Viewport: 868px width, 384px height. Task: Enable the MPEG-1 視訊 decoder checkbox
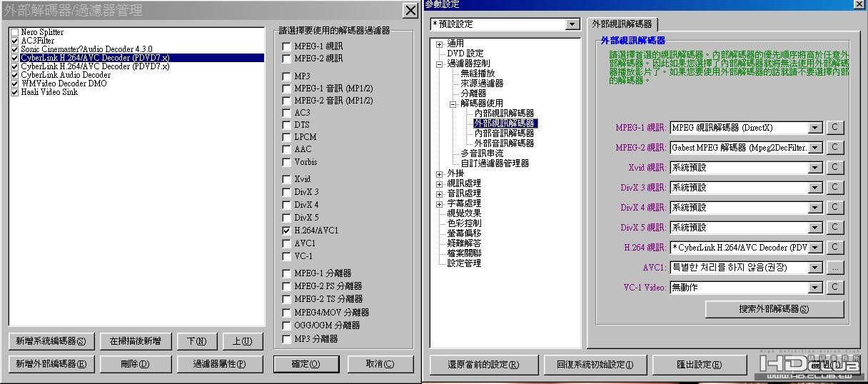(287, 46)
